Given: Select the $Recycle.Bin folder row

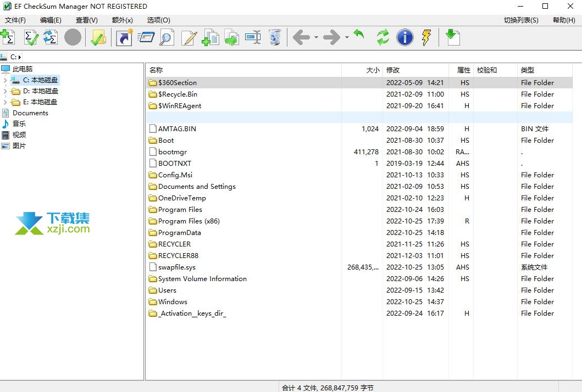Looking at the screenshot, I should 359,94.
